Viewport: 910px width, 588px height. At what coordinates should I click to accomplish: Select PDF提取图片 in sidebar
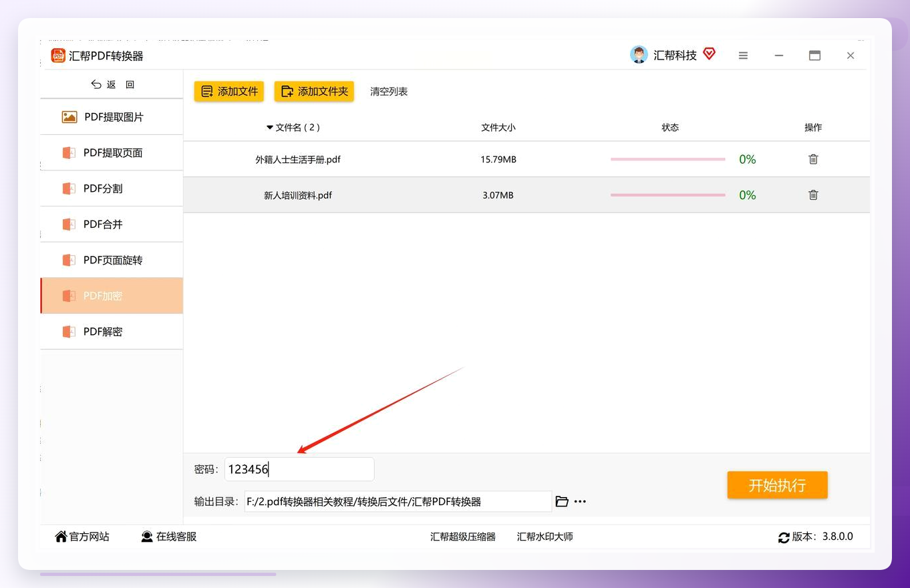point(112,117)
